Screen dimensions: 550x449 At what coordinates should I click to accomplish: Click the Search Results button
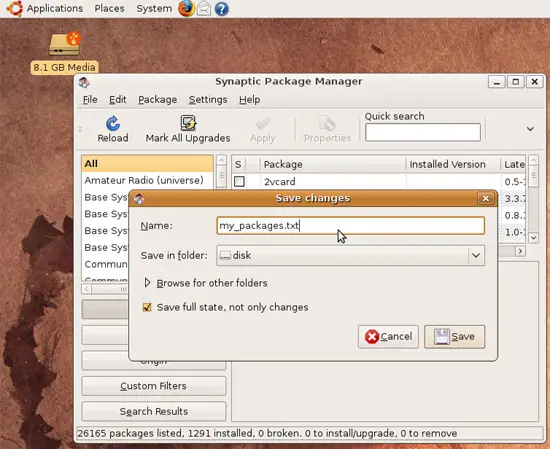154,411
